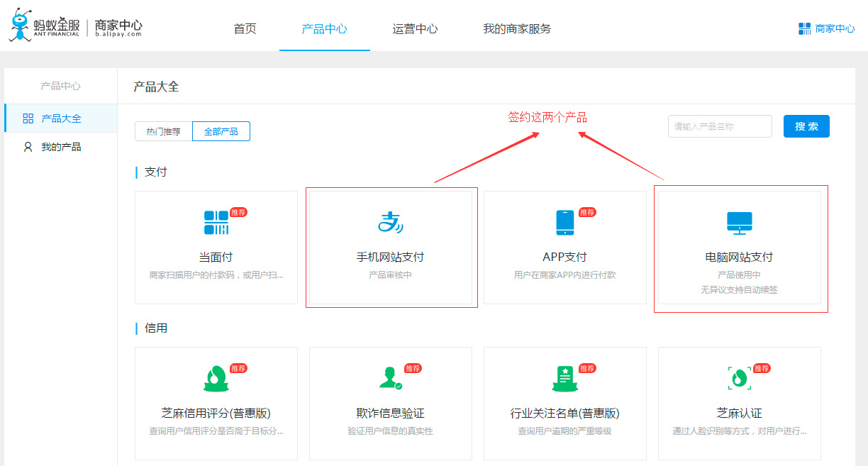Click the 无异议支持自动续签 text
868x466 pixels.
pos(740,289)
